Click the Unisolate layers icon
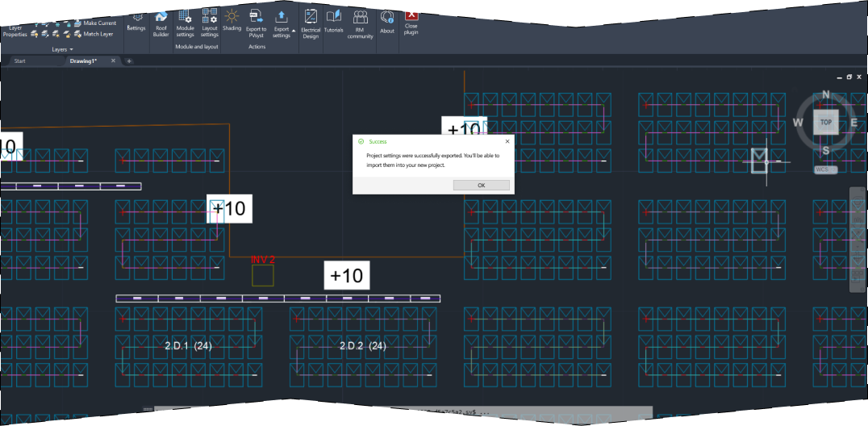Viewport: 868px width, 426px height. tap(45, 35)
